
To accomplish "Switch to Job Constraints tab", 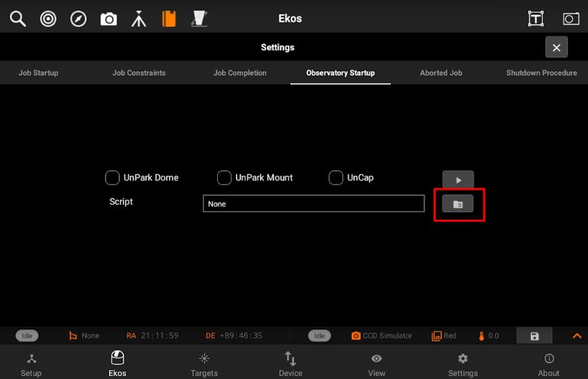I will (139, 73).
